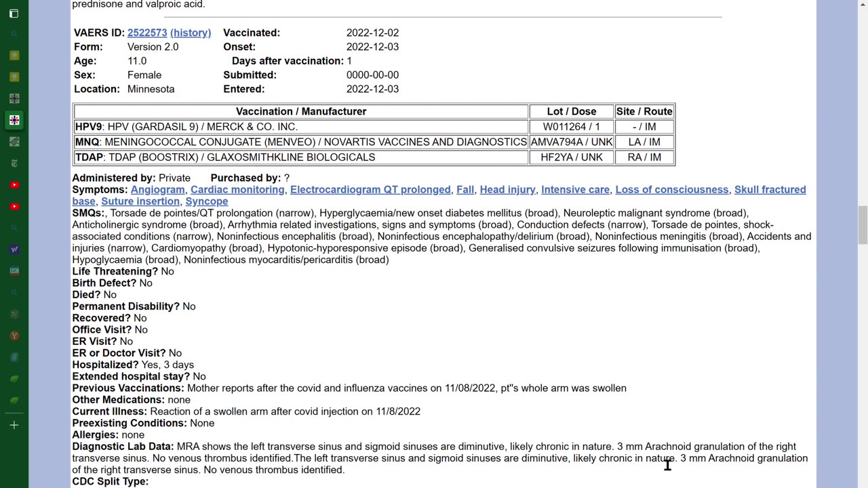Click lot cell 'HF2YA / UNK'
The height and width of the screenshot is (488, 868).
pos(572,157)
